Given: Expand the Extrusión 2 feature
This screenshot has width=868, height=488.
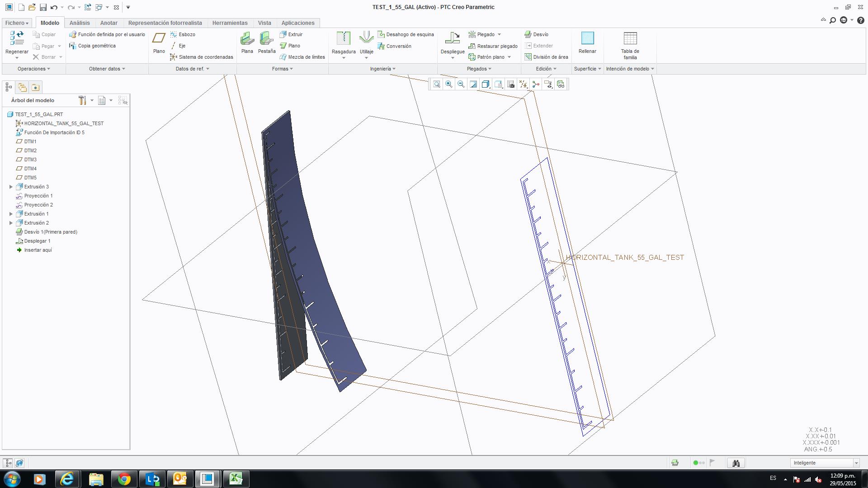Looking at the screenshot, I should click(x=11, y=223).
